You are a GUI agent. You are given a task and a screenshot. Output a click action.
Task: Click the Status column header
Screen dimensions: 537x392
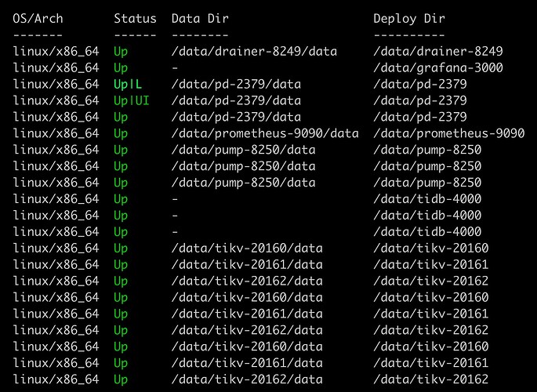[135, 19]
